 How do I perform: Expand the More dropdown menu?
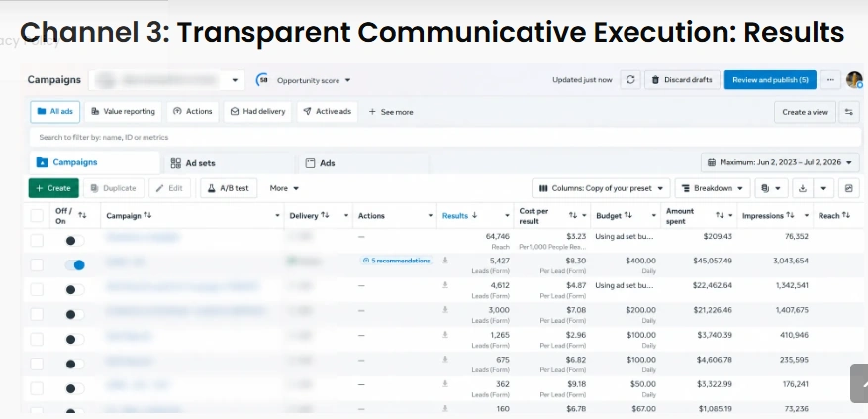click(284, 188)
